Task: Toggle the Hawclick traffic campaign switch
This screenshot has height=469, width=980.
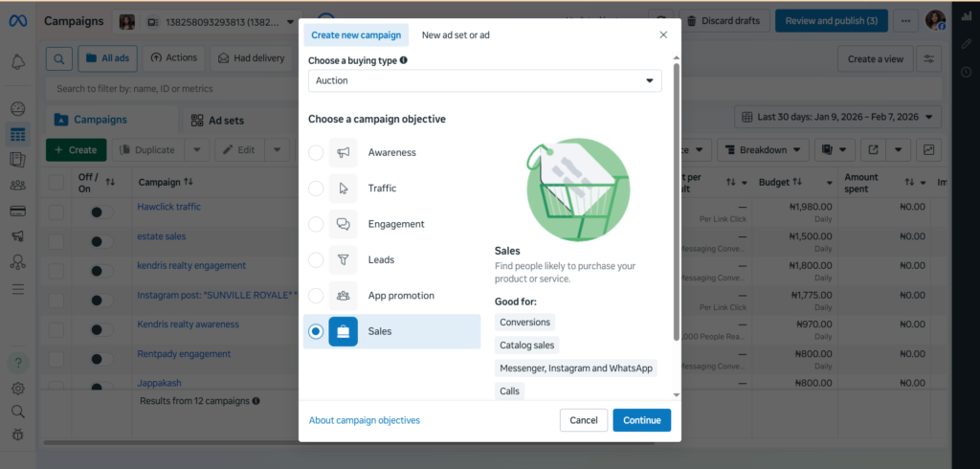Action: click(x=100, y=212)
